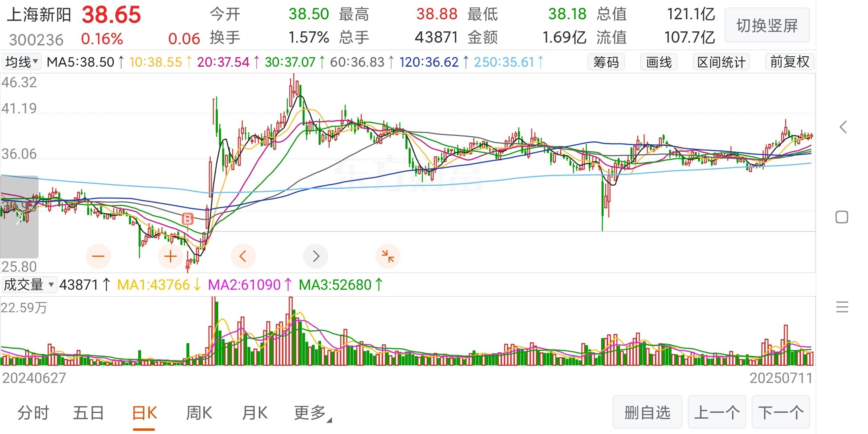The image size is (868, 434).
Task: Tap stock code 300236
Action: (x=36, y=40)
